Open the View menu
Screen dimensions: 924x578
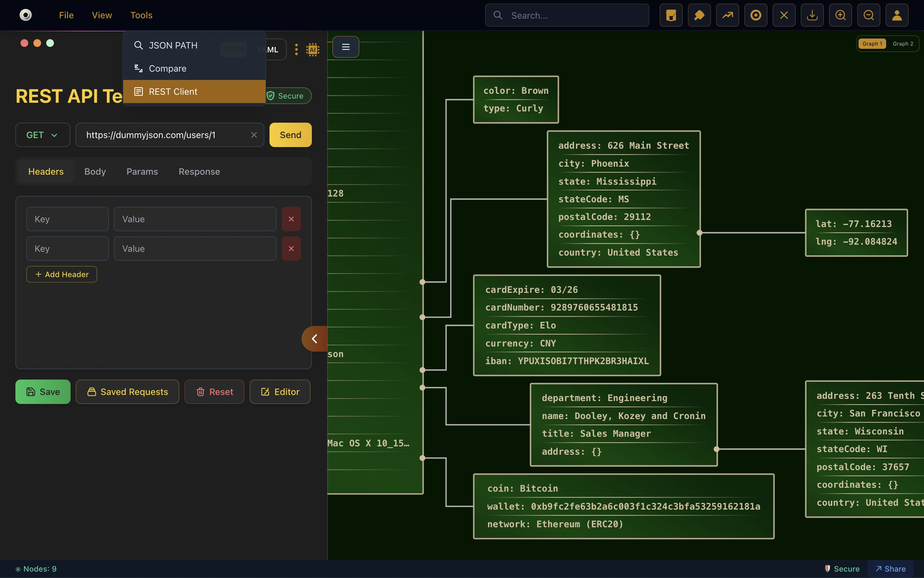102,15
